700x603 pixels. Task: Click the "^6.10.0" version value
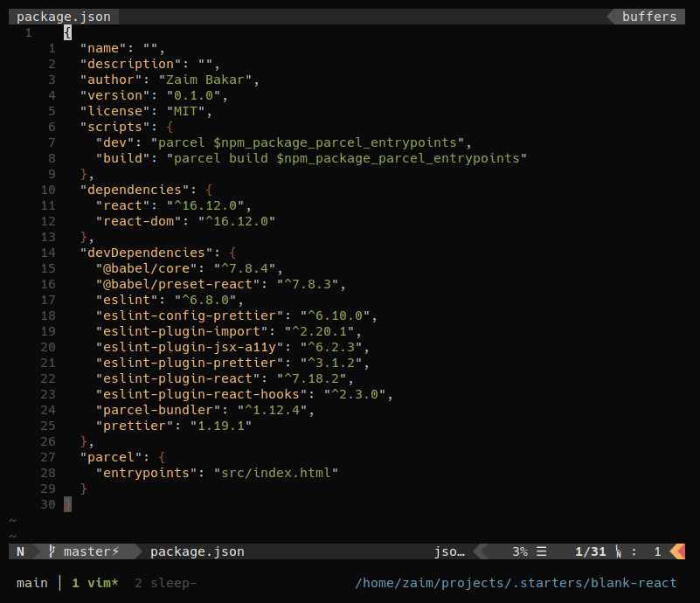click(x=335, y=315)
